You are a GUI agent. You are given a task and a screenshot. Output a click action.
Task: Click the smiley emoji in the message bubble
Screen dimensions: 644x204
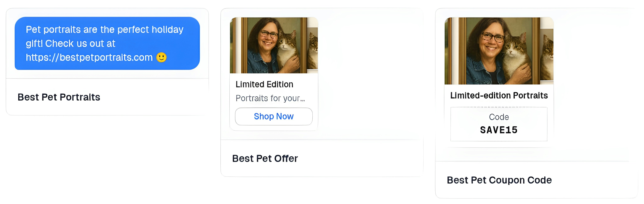click(x=161, y=58)
